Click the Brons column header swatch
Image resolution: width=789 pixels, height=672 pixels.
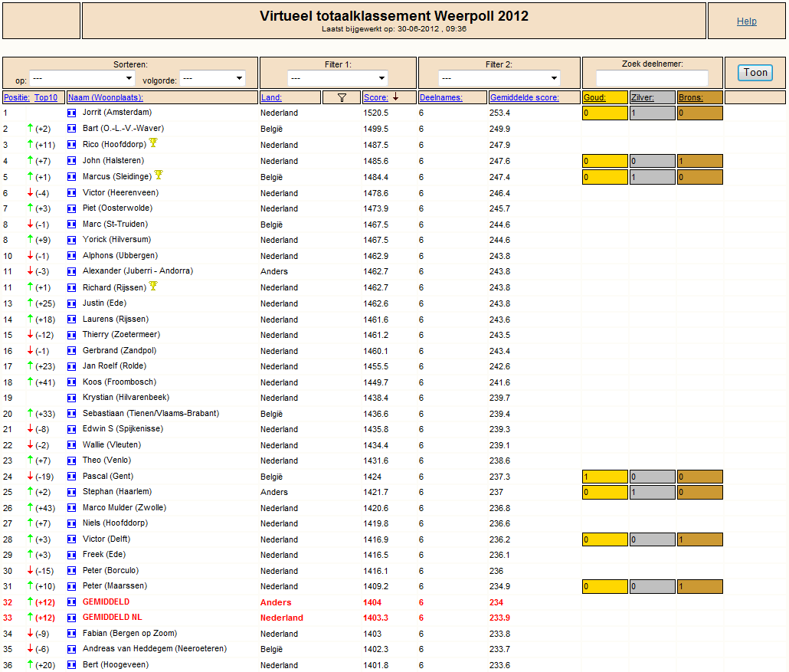tap(700, 97)
